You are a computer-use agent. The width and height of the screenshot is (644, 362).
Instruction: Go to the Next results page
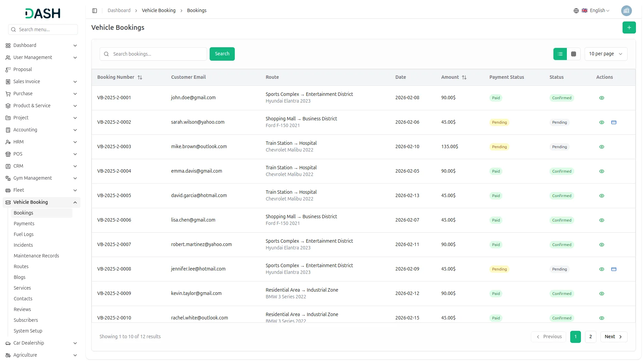pos(613,337)
